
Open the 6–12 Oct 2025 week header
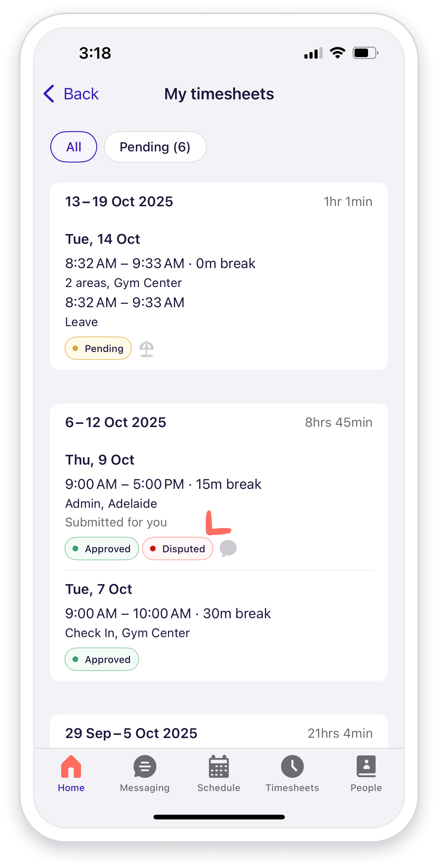115,422
